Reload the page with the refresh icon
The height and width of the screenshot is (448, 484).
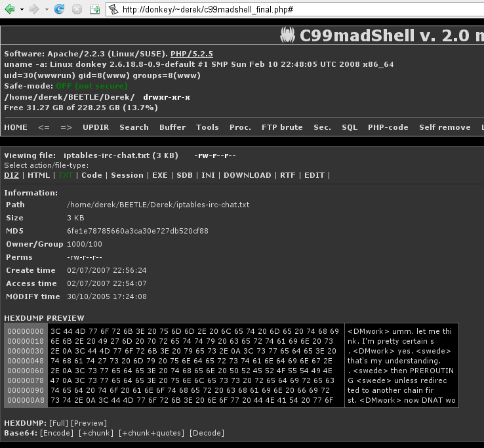point(60,9)
